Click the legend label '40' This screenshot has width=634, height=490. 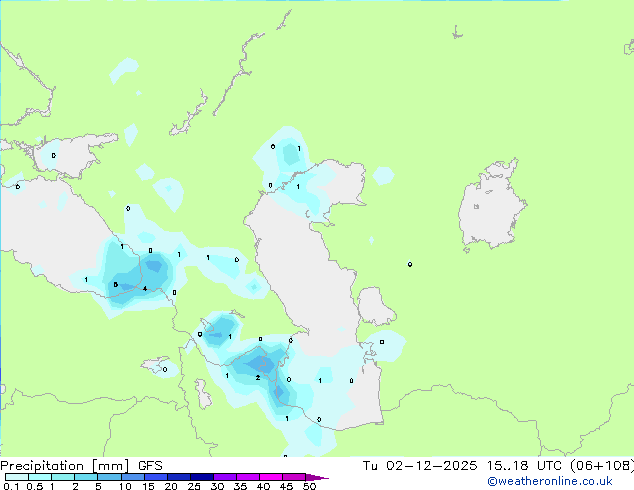(x=263, y=486)
